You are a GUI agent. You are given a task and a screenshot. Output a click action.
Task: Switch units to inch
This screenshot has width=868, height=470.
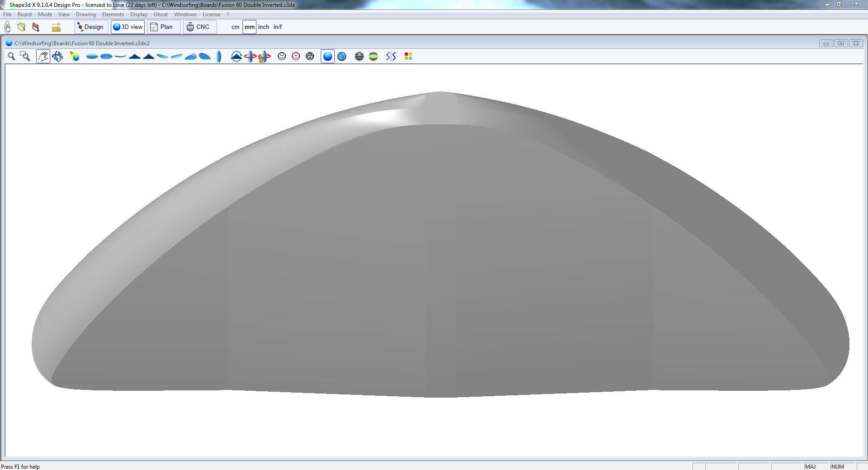263,27
